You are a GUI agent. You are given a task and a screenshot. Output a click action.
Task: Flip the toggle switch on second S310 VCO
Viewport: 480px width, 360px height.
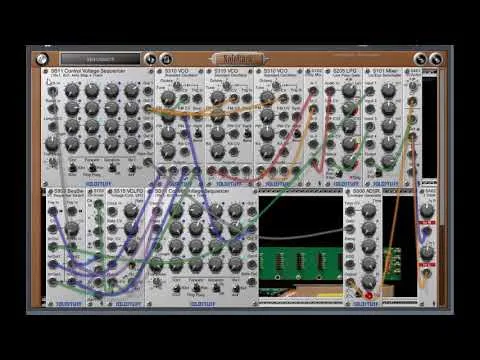pyautogui.click(x=247, y=133)
